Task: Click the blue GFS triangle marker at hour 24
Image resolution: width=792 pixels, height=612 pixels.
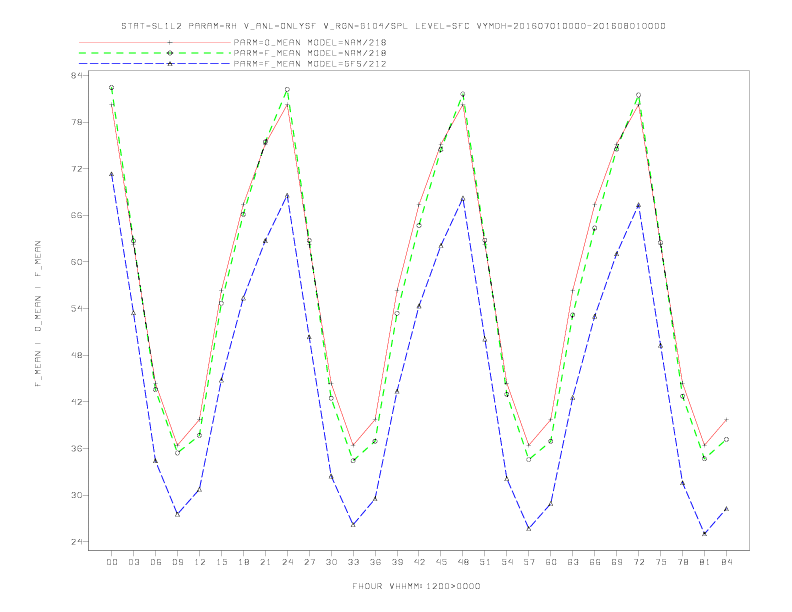Action: click(x=287, y=195)
